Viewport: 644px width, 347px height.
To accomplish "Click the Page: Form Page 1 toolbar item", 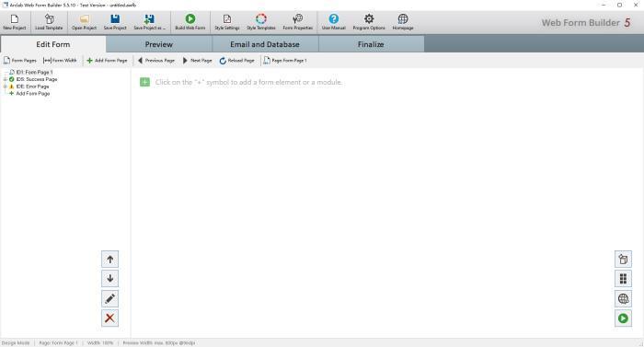I will pos(285,61).
